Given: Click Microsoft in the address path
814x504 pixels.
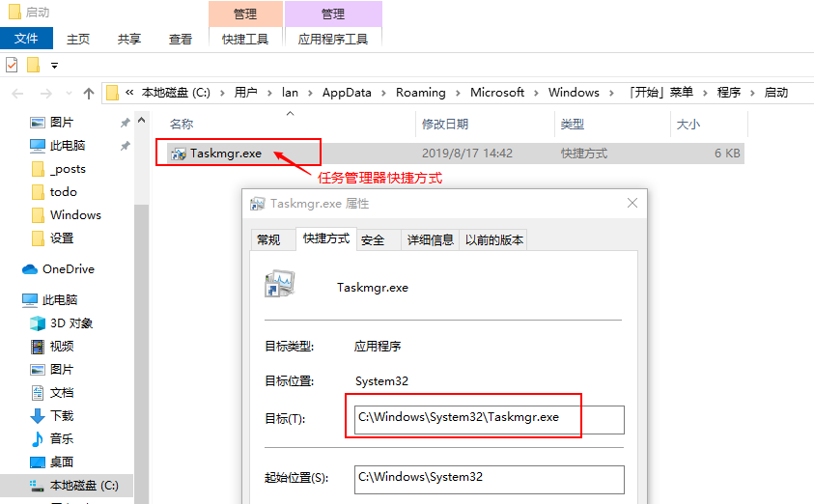Looking at the screenshot, I should [x=497, y=93].
